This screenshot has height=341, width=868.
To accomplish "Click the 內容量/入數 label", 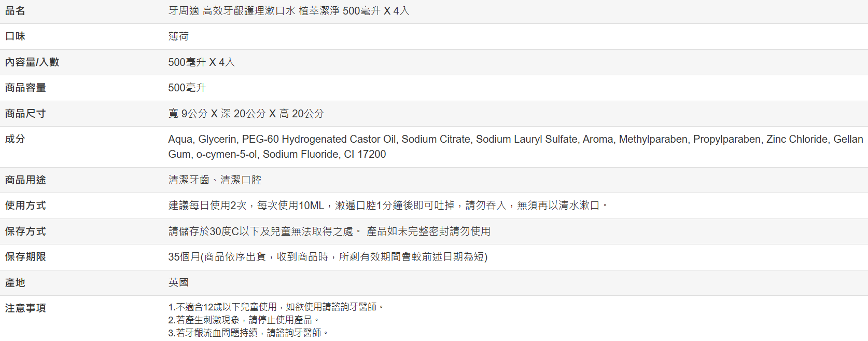I will tap(32, 62).
